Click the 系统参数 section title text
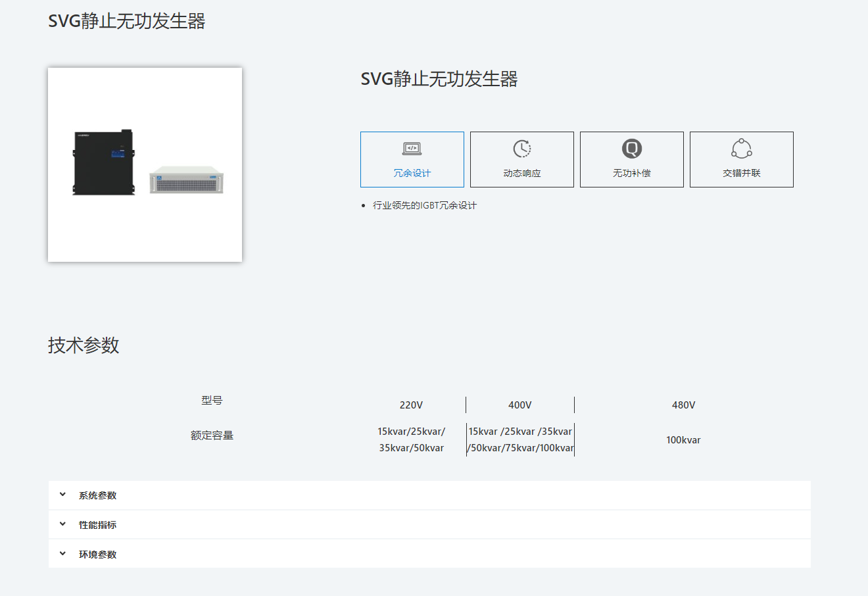Viewport: 868px width, 596px height. click(x=98, y=495)
